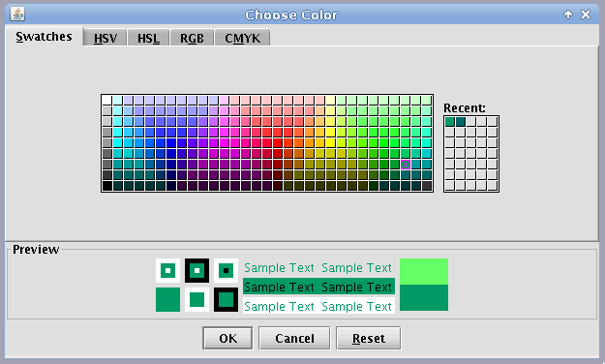Select the Swatches tab
This screenshot has height=364, width=605.
[44, 37]
